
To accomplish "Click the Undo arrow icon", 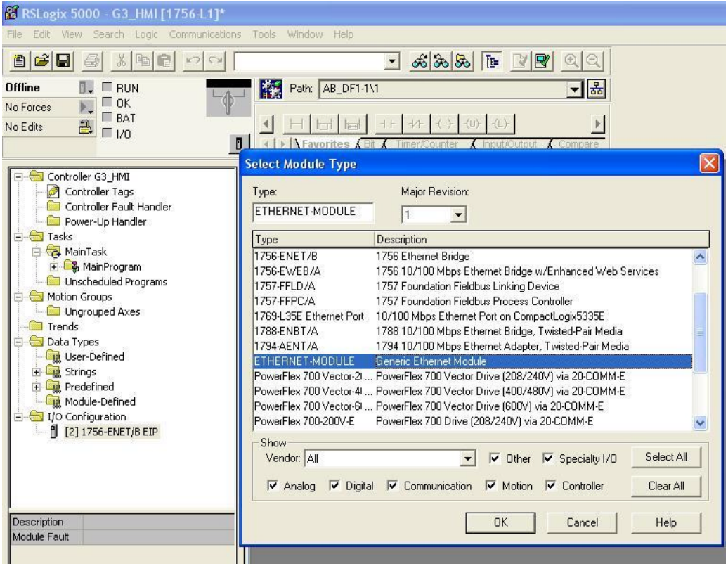I will (194, 61).
